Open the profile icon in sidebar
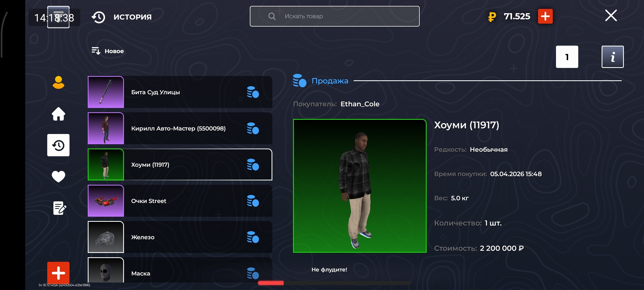 58,82
